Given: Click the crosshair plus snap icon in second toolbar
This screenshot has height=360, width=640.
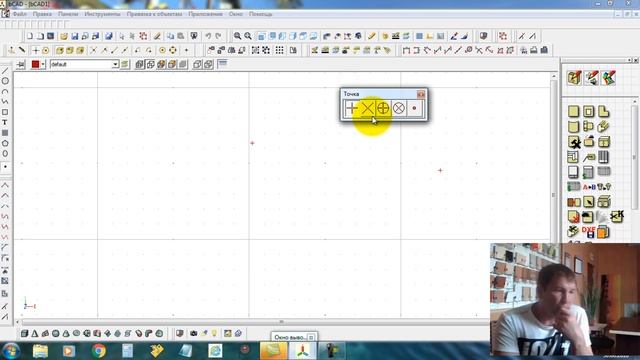Looking at the screenshot, I should (36, 50).
